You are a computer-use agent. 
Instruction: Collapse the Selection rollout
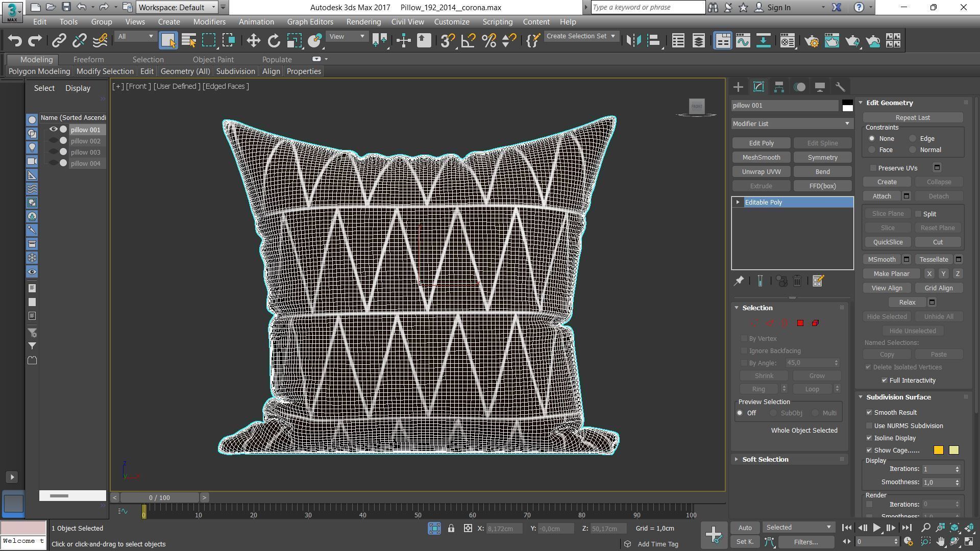click(757, 308)
